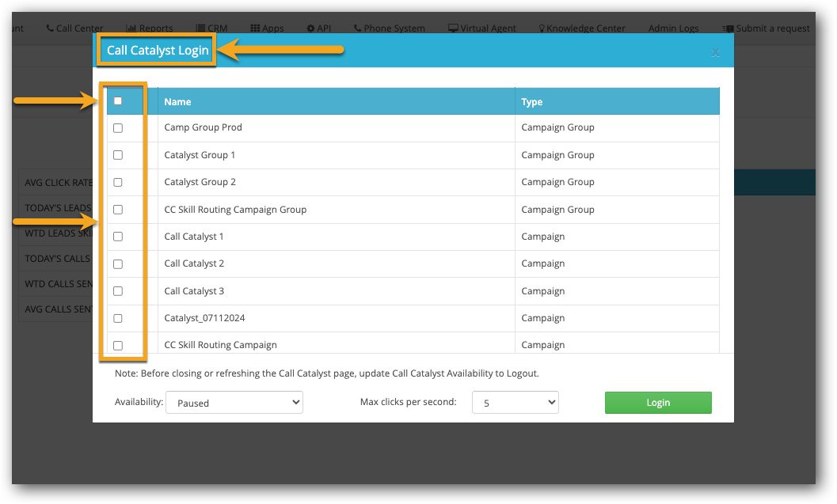
Task: Click AVG CALLS SENT row in background page
Action: 56,309
